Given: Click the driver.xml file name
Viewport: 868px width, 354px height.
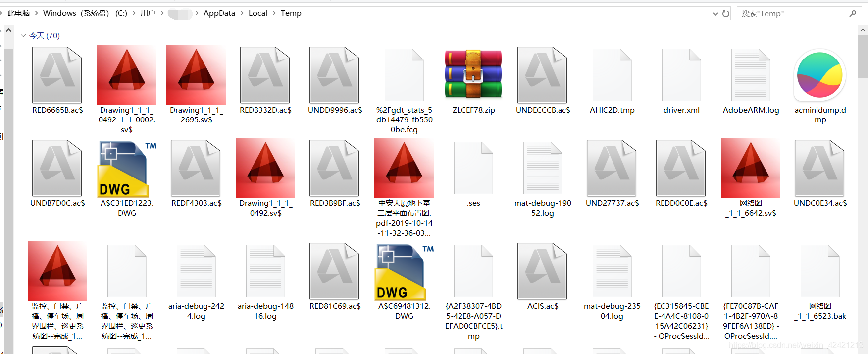Looking at the screenshot, I should (x=681, y=110).
